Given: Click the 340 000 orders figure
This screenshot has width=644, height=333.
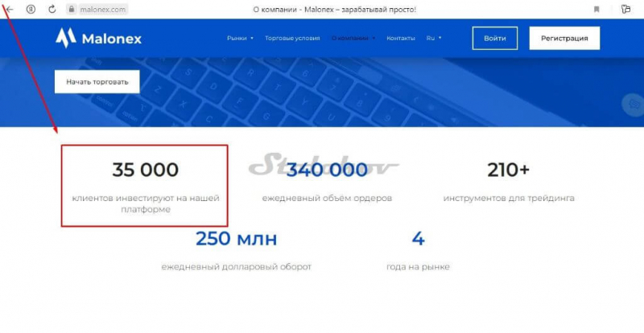Looking at the screenshot, I should (327, 170).
